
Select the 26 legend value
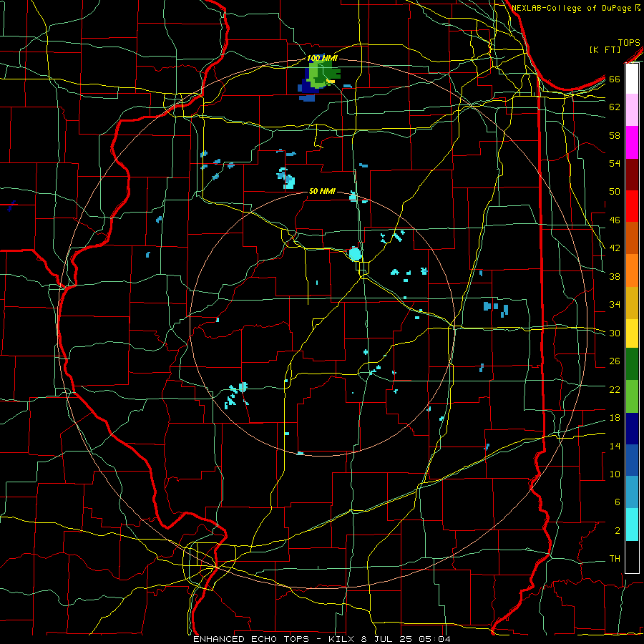(x=615, y=361)
